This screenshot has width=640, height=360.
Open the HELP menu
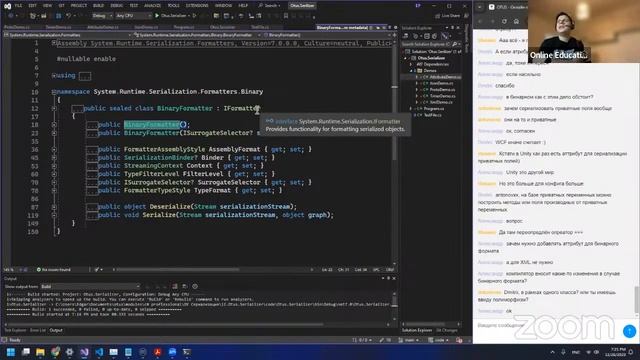pyautogui.click(x=243, y=6)
